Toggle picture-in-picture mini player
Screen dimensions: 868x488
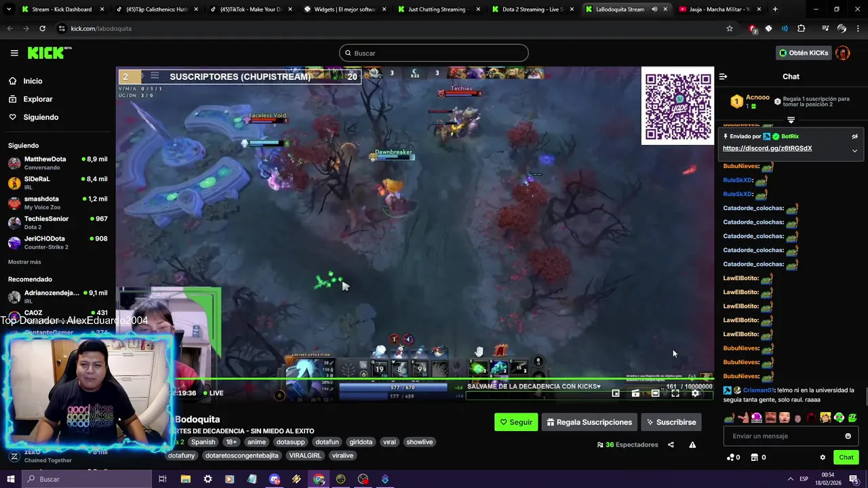click(616, 393)
